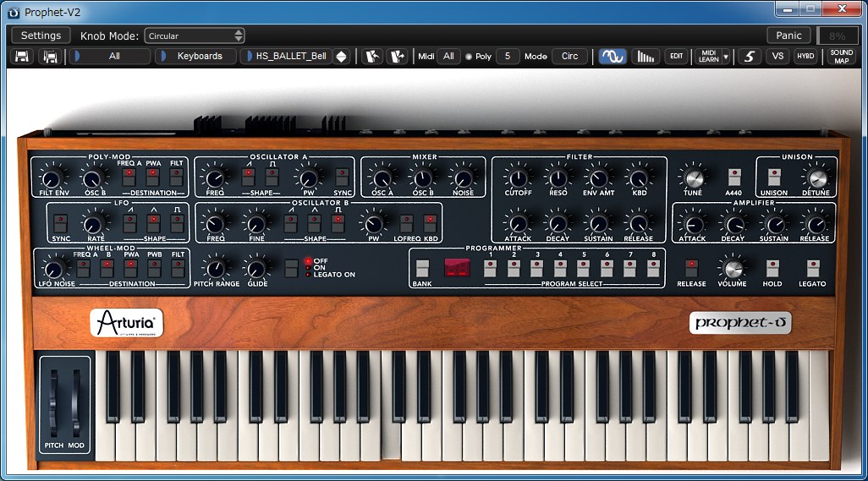Open the SOUND MAP view

coord(842,57)
